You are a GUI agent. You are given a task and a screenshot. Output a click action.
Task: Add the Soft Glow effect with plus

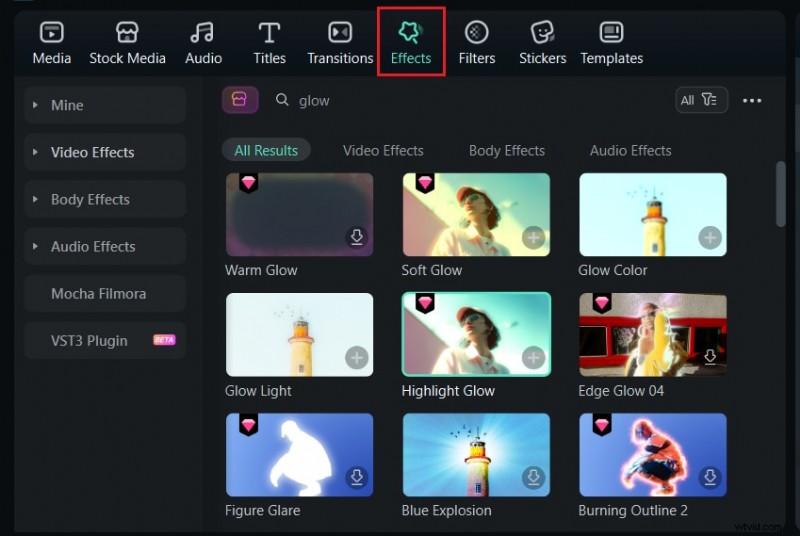pyautogui.click(x=533, y=238)
